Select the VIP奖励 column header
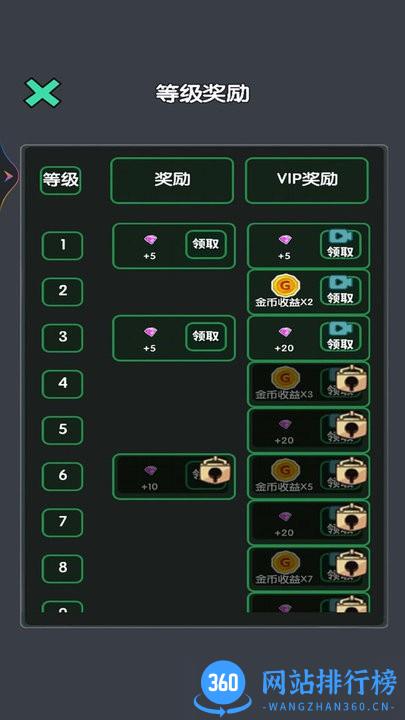This screenshot has height=720, width=405. (x=307, y=180)
